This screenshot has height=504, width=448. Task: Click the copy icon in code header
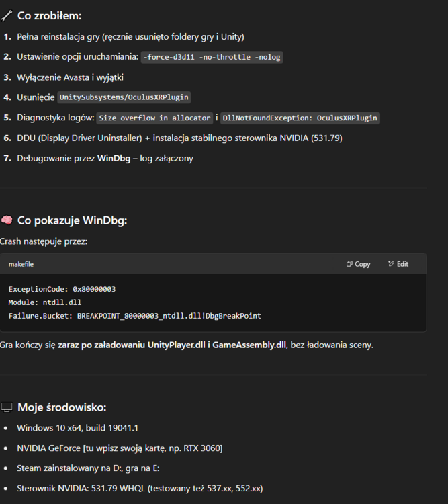[349, 264]
